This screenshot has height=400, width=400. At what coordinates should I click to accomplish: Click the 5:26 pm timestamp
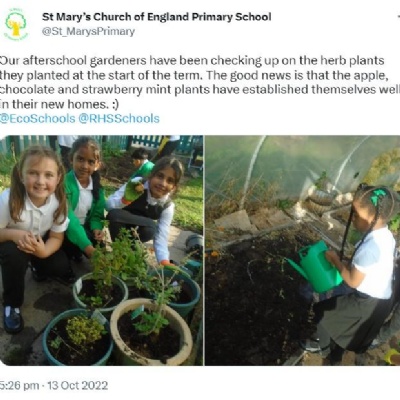click(x=19, y=386)
